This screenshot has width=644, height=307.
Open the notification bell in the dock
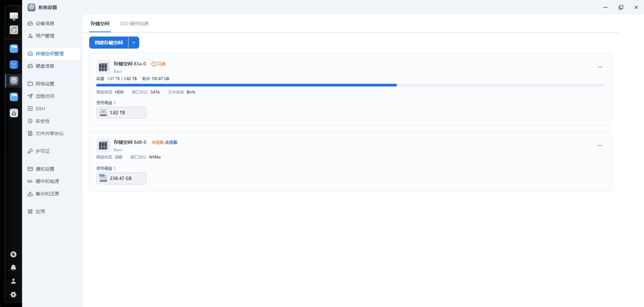tap(13, 268)
